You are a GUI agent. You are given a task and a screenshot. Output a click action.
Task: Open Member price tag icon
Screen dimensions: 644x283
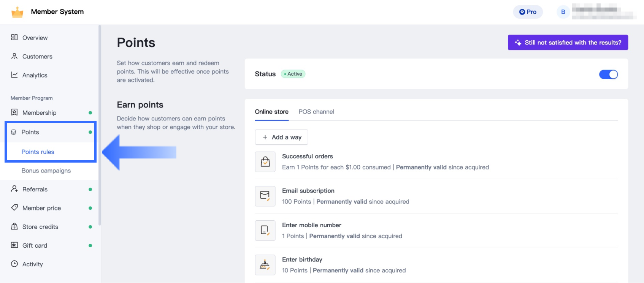coord(14,208)
